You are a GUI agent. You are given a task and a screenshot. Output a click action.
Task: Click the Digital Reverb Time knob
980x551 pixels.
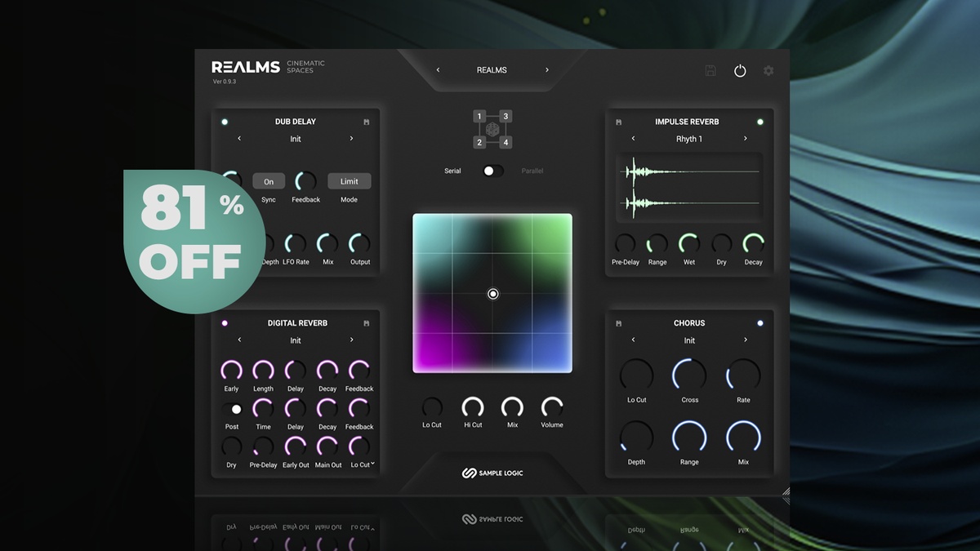click(x=263, y=408)
